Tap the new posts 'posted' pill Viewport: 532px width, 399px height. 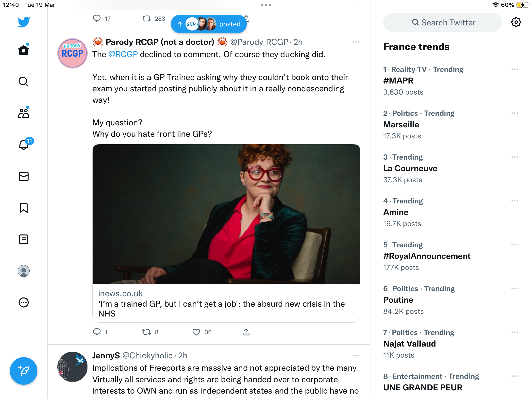click(209, 24)
